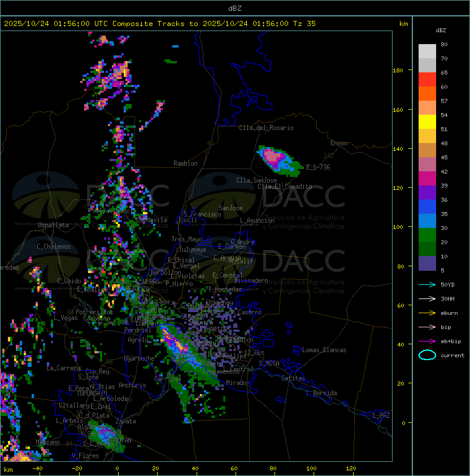Click the 'Potrerillos' map label
Screen dimensions: 470x476
94,311
